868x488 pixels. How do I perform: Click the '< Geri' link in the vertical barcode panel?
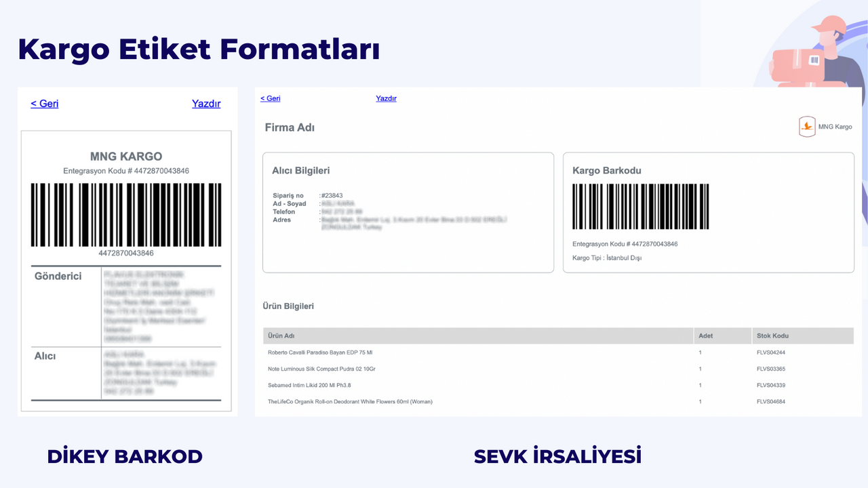click(x=45, y=104)
